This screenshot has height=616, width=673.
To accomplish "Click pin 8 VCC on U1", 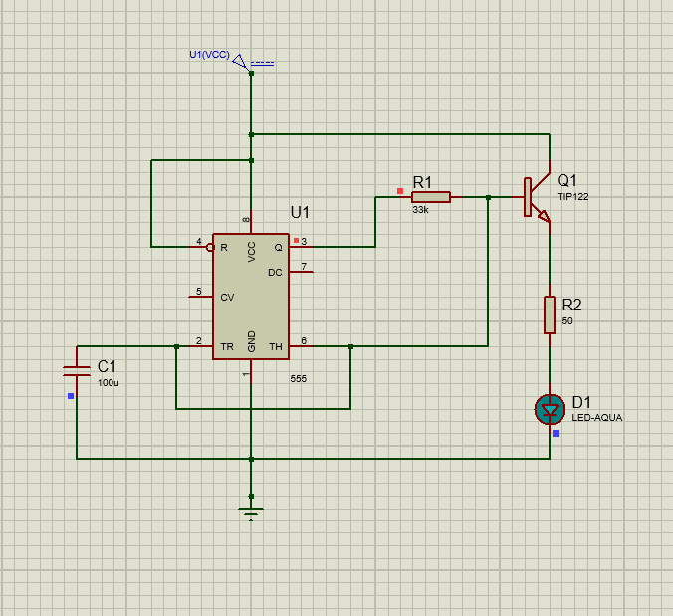I will 251,222.
